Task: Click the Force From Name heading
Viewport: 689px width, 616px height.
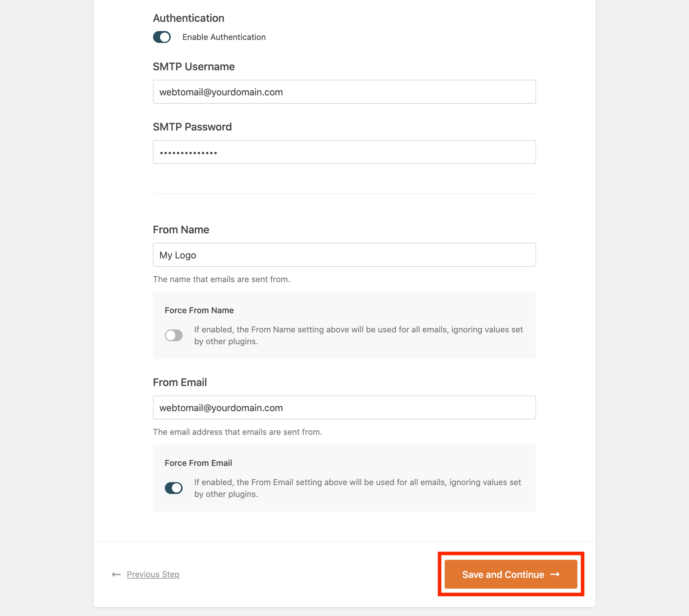Action: [199, 310]
